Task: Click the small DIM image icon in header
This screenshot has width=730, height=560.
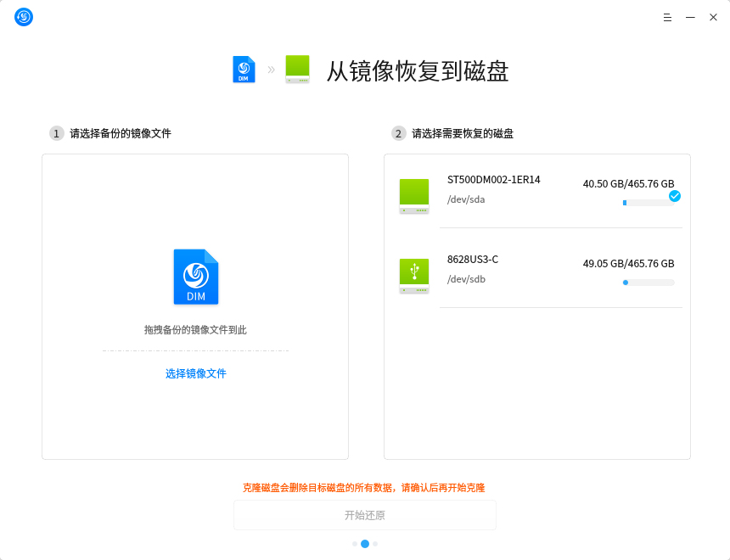Action: coord(244,70)
